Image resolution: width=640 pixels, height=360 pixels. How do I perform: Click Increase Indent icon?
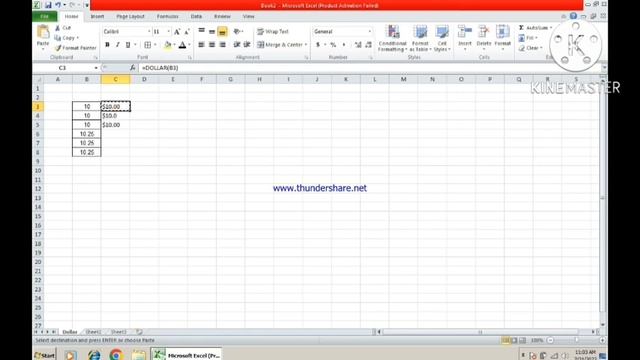[247, 44]
